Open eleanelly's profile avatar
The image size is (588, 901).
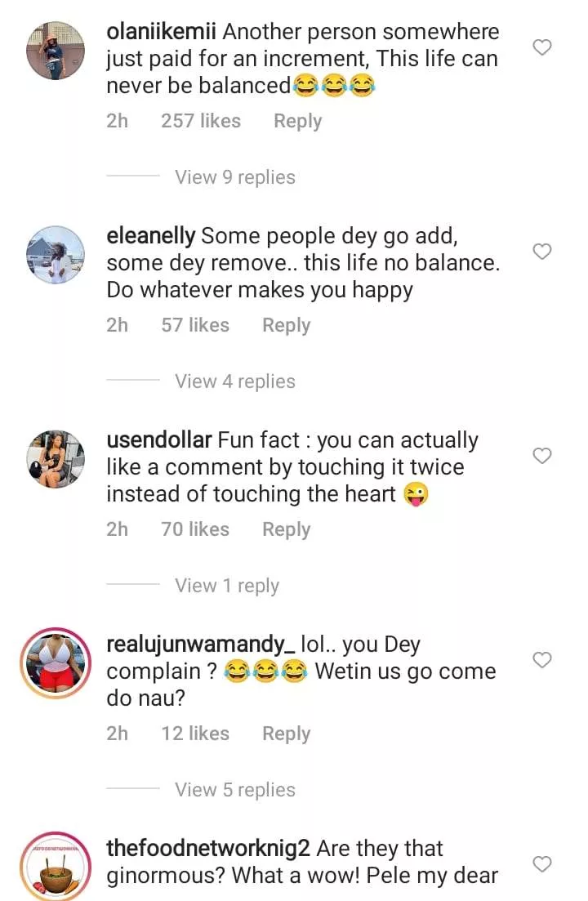point(56,255)
